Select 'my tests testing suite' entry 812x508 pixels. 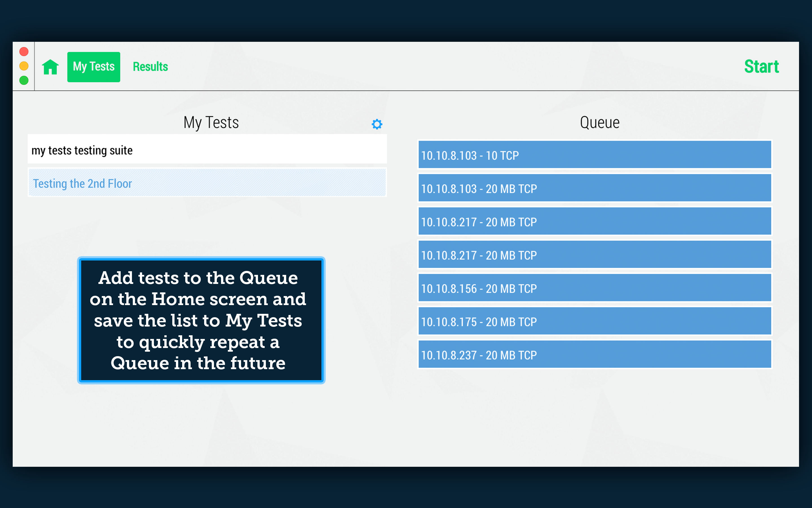click(x=207, y=149)
